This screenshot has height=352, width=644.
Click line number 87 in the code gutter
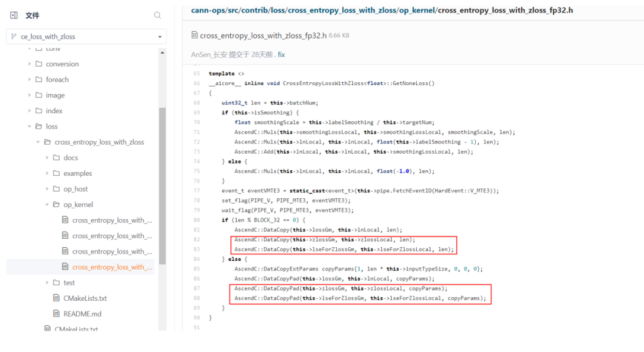[x=196, y=288]
